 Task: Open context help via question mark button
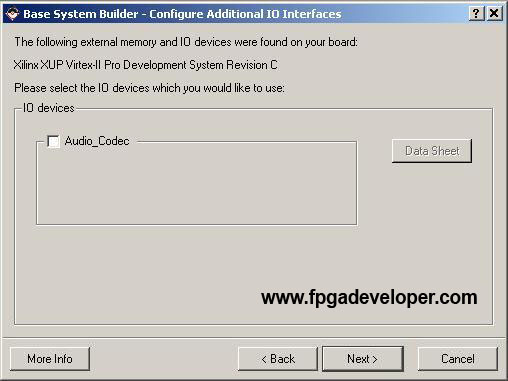476,14
